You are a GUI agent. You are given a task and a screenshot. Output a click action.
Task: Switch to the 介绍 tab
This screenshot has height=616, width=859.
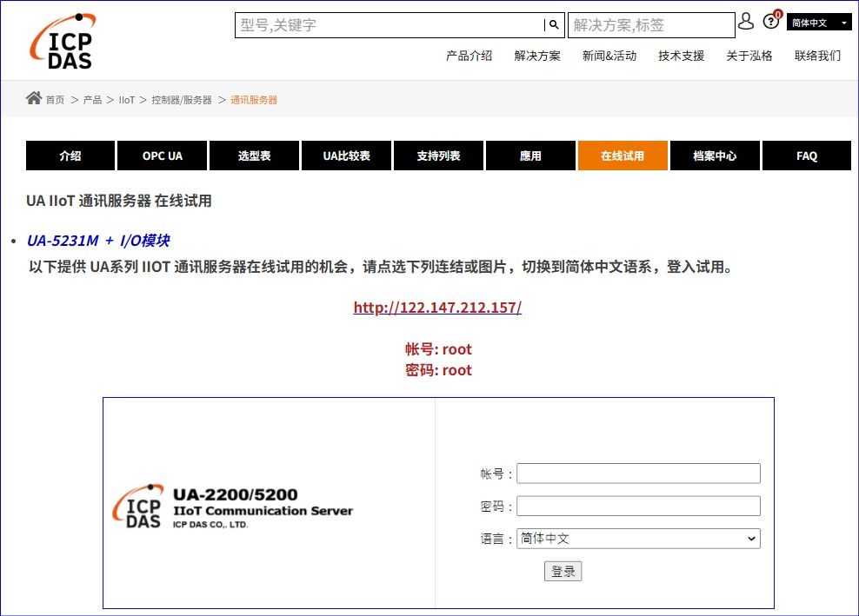[70, 156]
